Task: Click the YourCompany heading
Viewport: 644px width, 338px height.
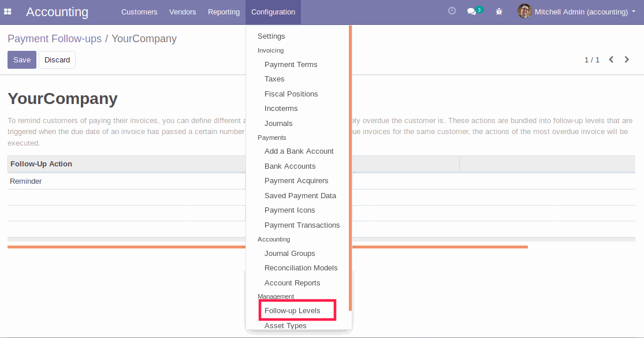Action: click(x=62, y=99)
